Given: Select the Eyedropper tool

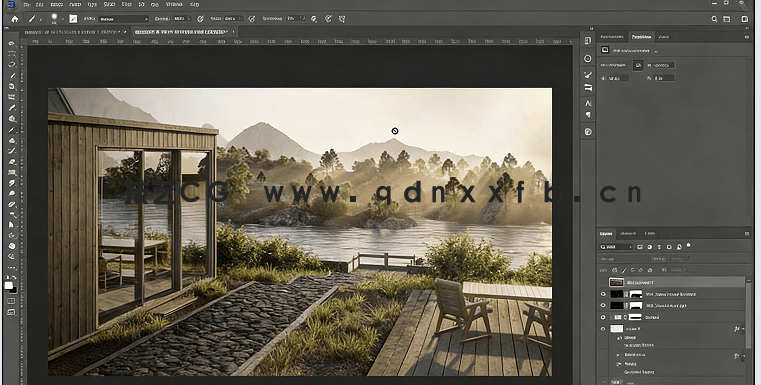Looking at the screenshot, I should [12, 108].
